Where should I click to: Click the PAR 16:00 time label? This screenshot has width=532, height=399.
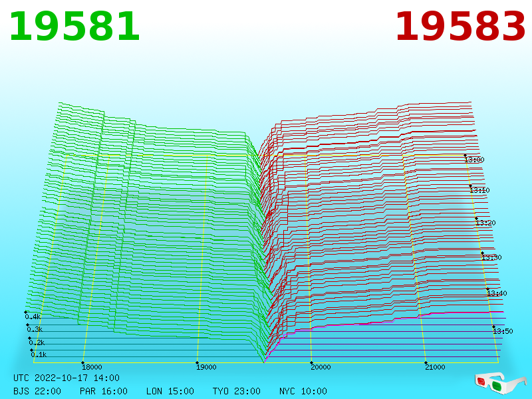tap(104, 391)
